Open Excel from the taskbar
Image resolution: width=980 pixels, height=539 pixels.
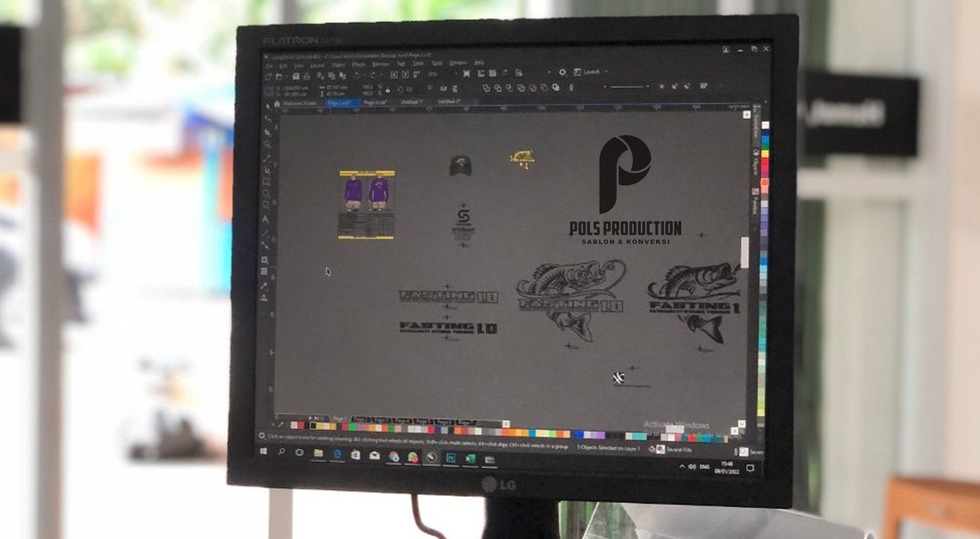tap(470, 458)
